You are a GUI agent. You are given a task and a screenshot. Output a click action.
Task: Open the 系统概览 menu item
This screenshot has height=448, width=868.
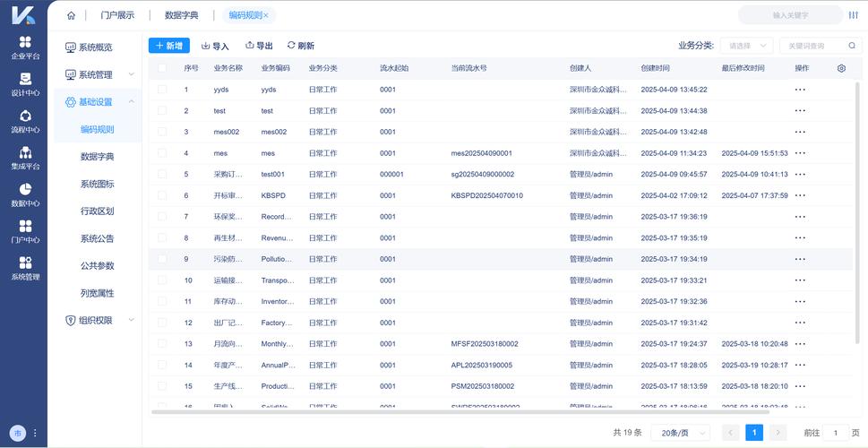coord(98,47)
